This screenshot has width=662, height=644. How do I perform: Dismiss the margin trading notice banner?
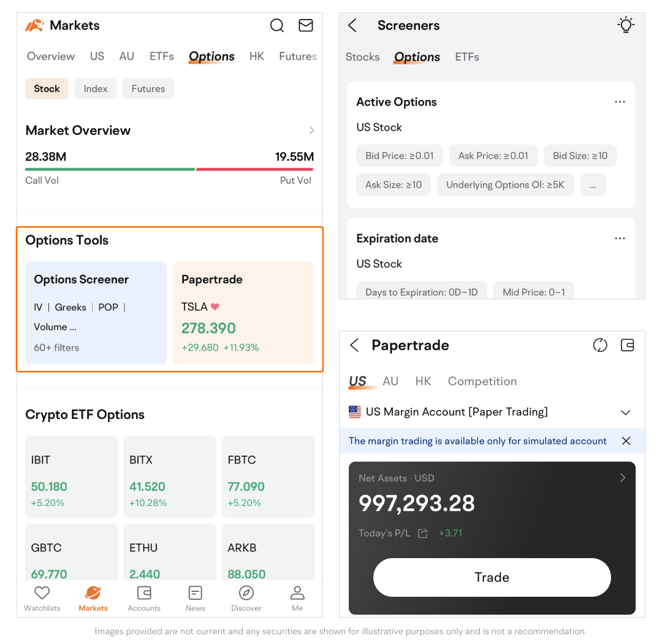(x=626, y=441)
